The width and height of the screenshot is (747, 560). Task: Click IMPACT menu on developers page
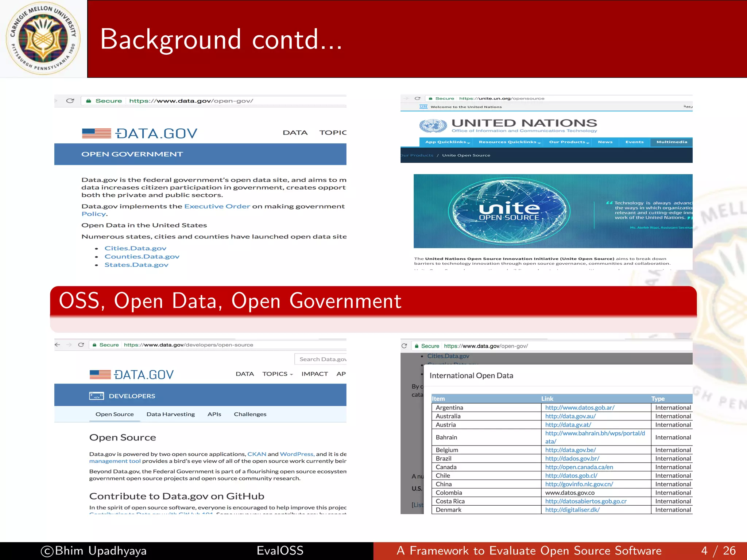pyautogui.click(x=314, y=374)
